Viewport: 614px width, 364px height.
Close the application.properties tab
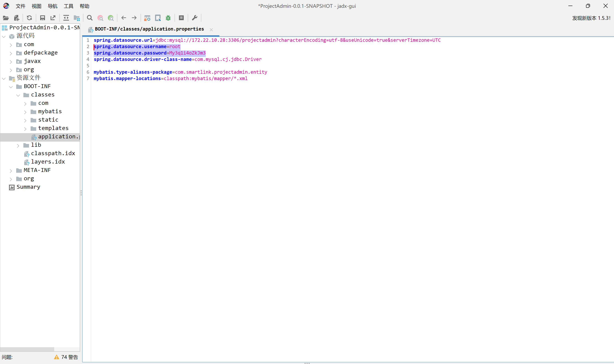point(211,30)
